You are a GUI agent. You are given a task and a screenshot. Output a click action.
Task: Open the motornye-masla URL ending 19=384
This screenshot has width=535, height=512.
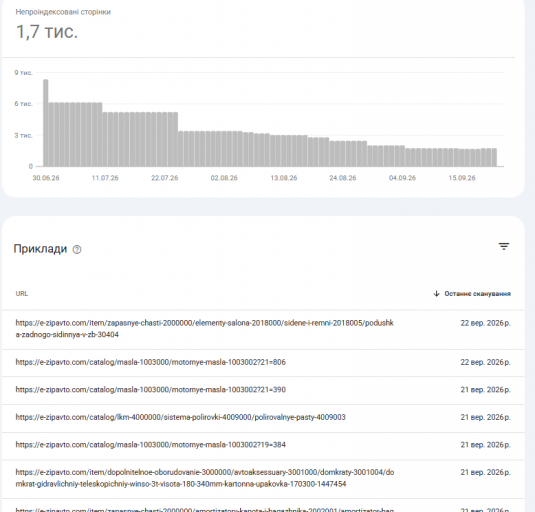pyautogui.click(x=263, y=445)
